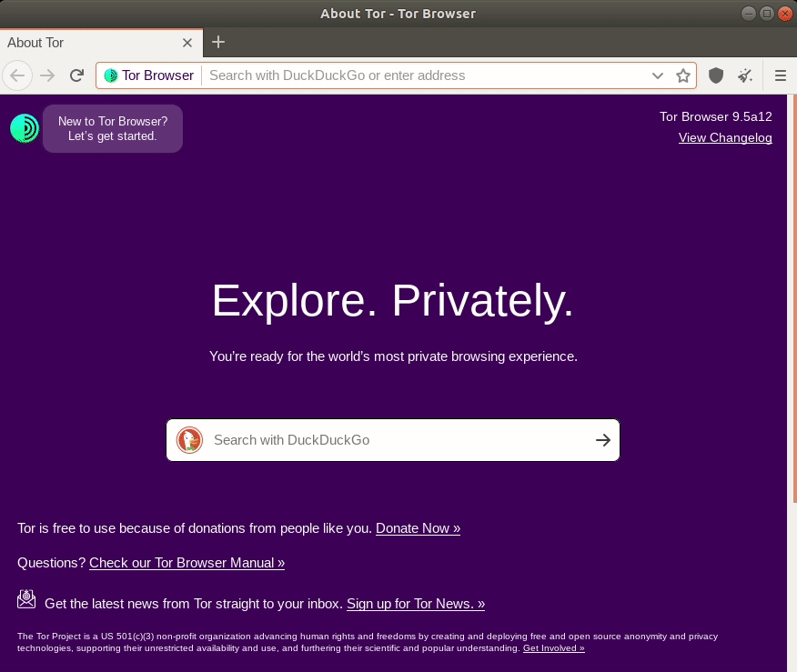Open the View Changelog link

click(725, 137)
